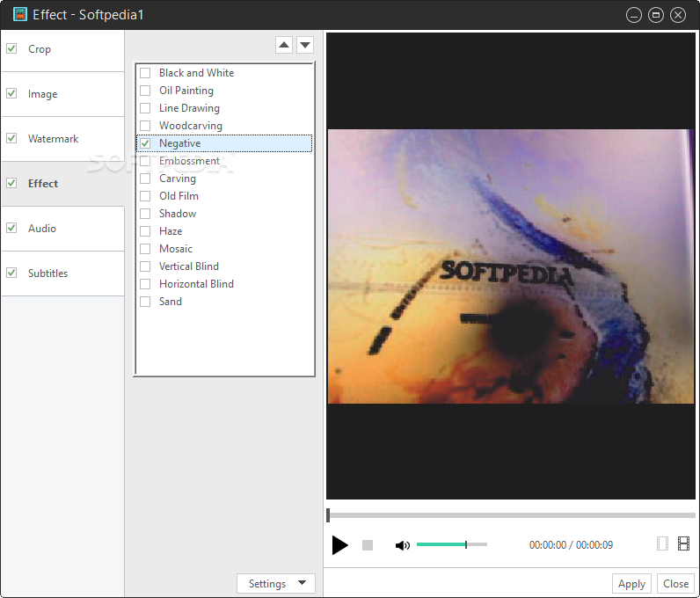The height and width of the screenshot is (598, 700).
Task: Open the Settings dropdown
Action: pyautogui.click(x=276, y=583)
